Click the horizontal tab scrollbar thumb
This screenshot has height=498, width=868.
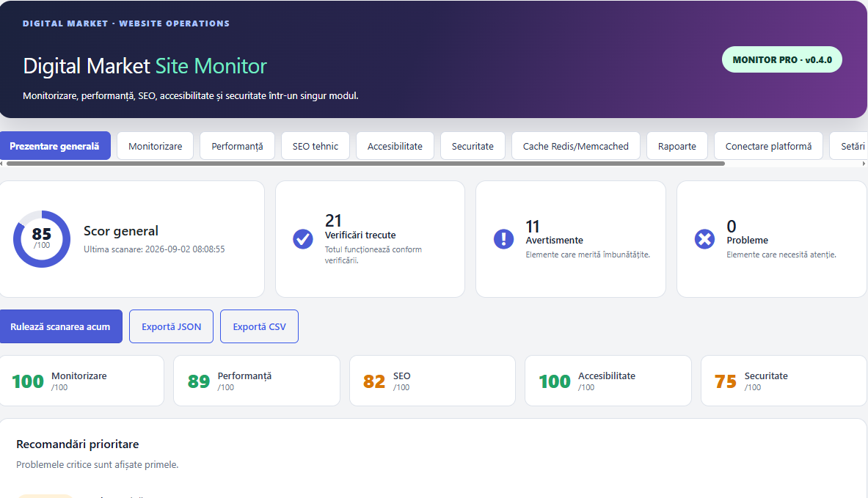(365, 164)
